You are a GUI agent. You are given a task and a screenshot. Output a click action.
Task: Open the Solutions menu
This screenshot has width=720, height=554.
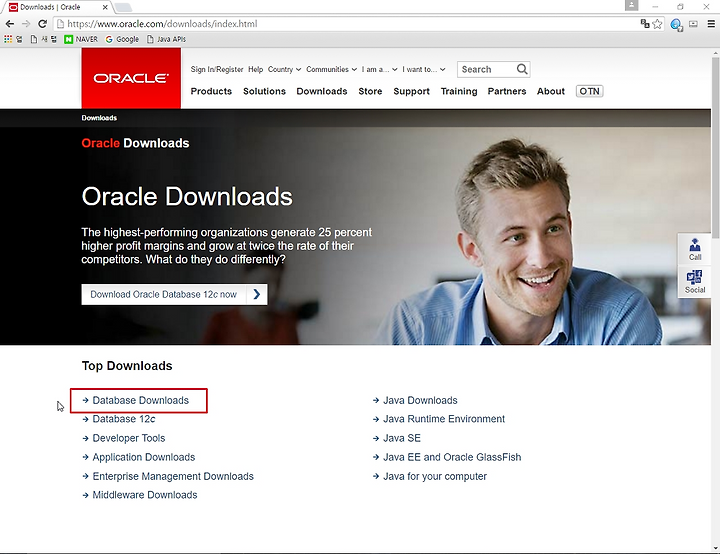click(264, 91)
